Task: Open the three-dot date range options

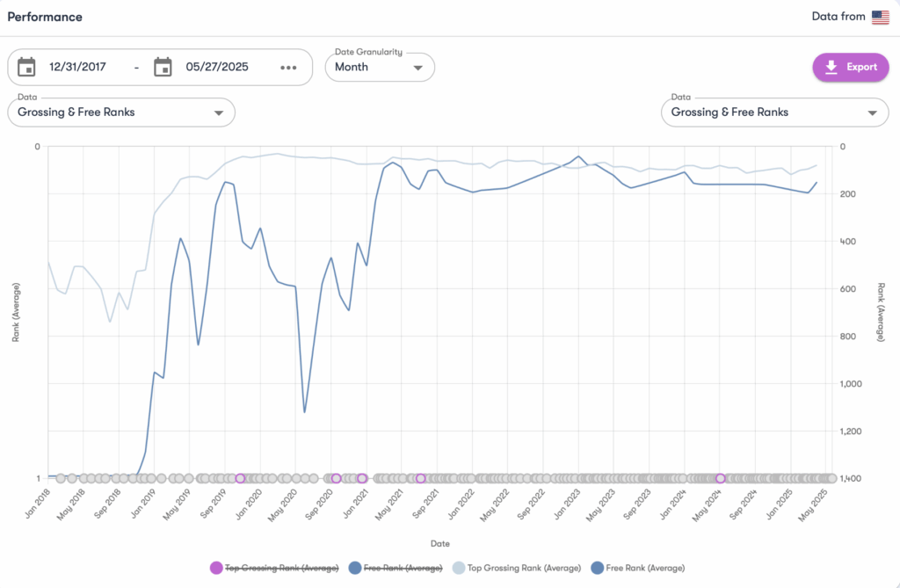Action: (288, 68)
